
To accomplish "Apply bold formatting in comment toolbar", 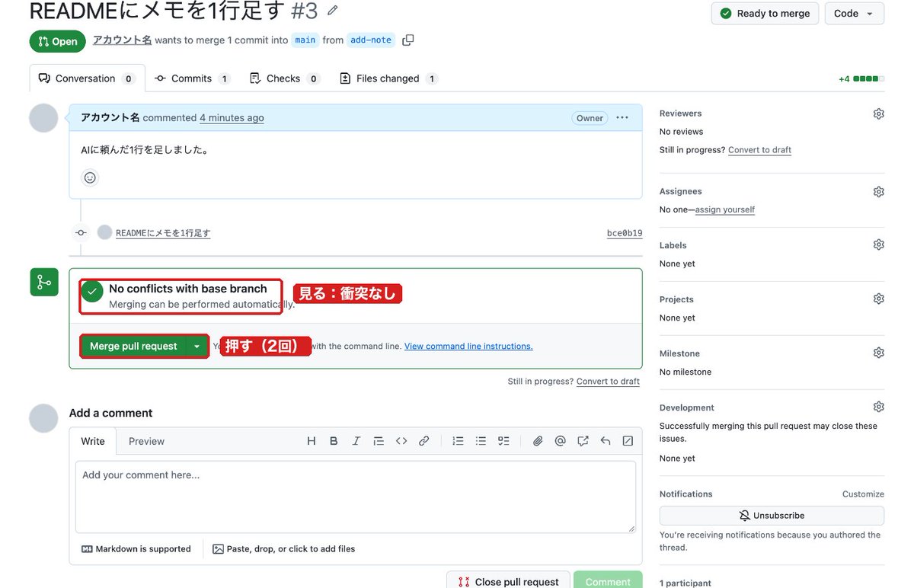I will 334,441.
